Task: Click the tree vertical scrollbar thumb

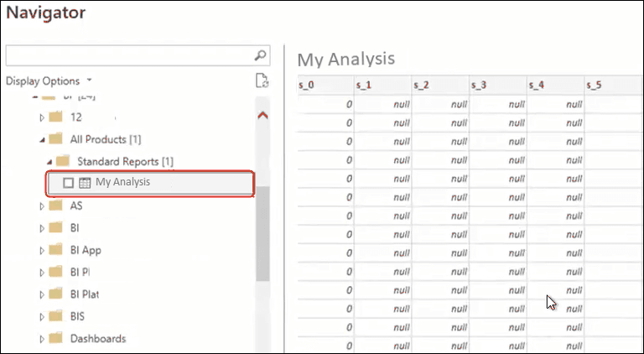Action: [x=262, y=233]
